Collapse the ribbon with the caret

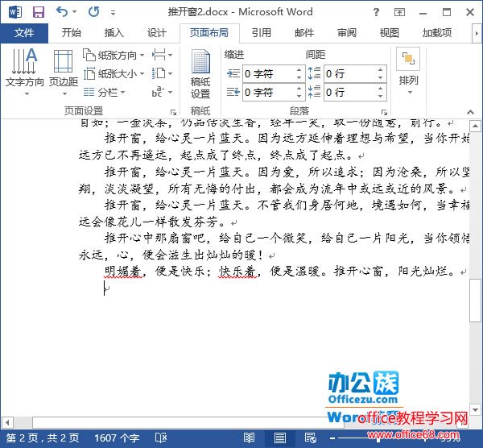[470, 112]
